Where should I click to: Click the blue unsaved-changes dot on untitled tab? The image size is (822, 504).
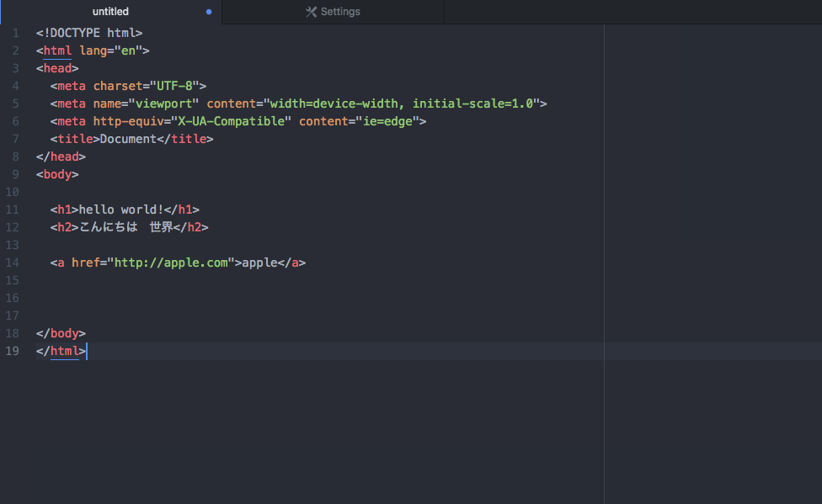point(209,12)
